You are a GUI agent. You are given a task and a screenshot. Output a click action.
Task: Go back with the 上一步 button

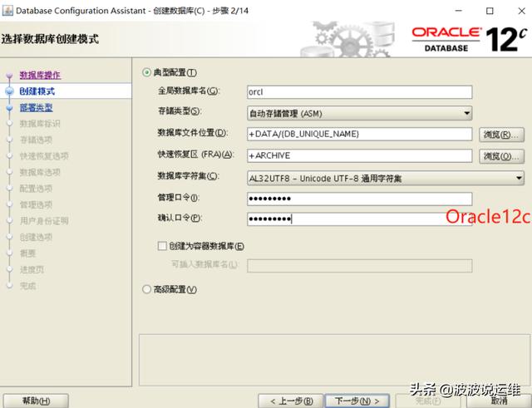[291, 401]
